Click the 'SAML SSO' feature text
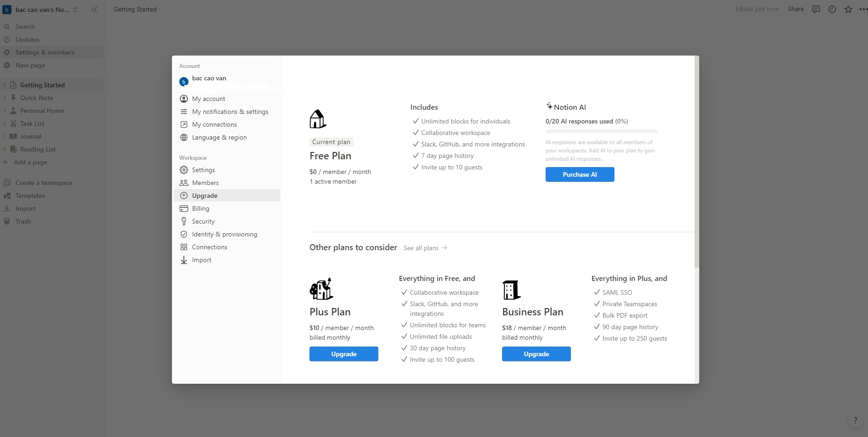The image size is (868, 437). coord(617,292)
